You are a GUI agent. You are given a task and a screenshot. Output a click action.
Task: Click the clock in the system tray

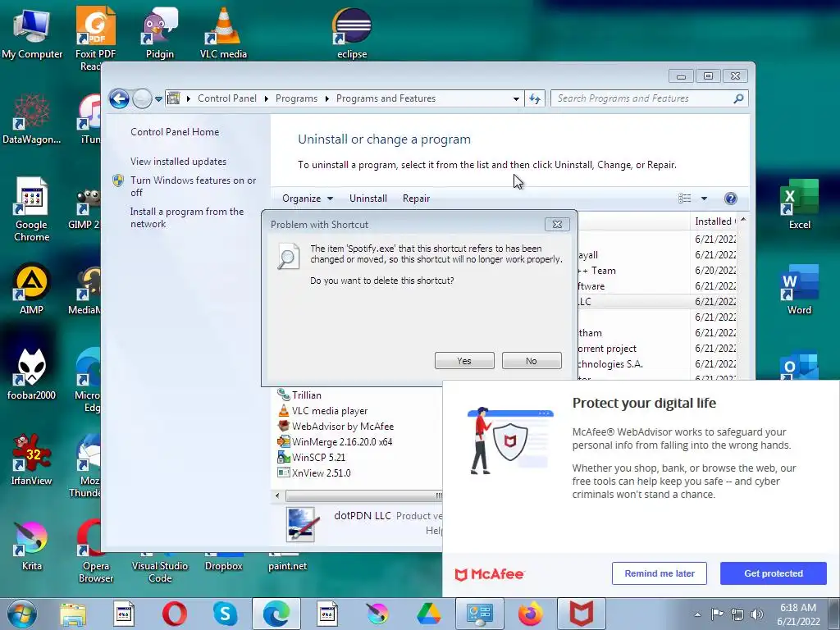coord(798,614)
